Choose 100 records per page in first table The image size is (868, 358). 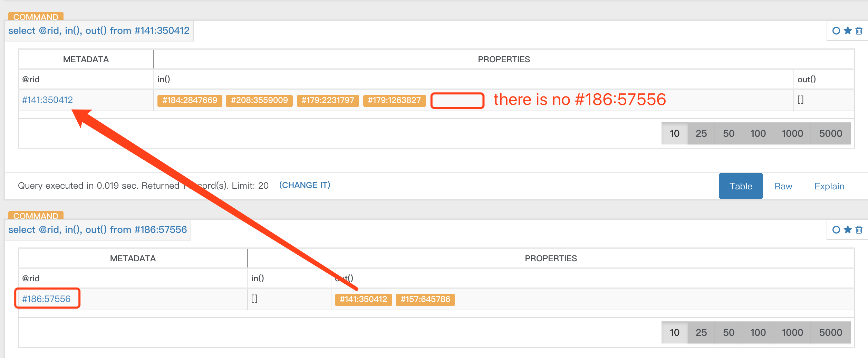pyautogui.click(x=758, y=133)
